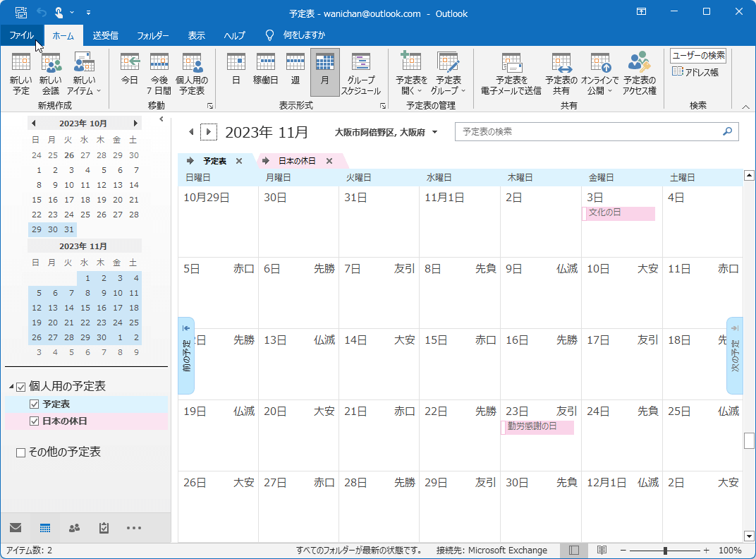Open 個人用の予定表 in ribbon
Image resolution: width=756 pixels, height=559 pixels.
pyautogui.click(x=192, y=73)
